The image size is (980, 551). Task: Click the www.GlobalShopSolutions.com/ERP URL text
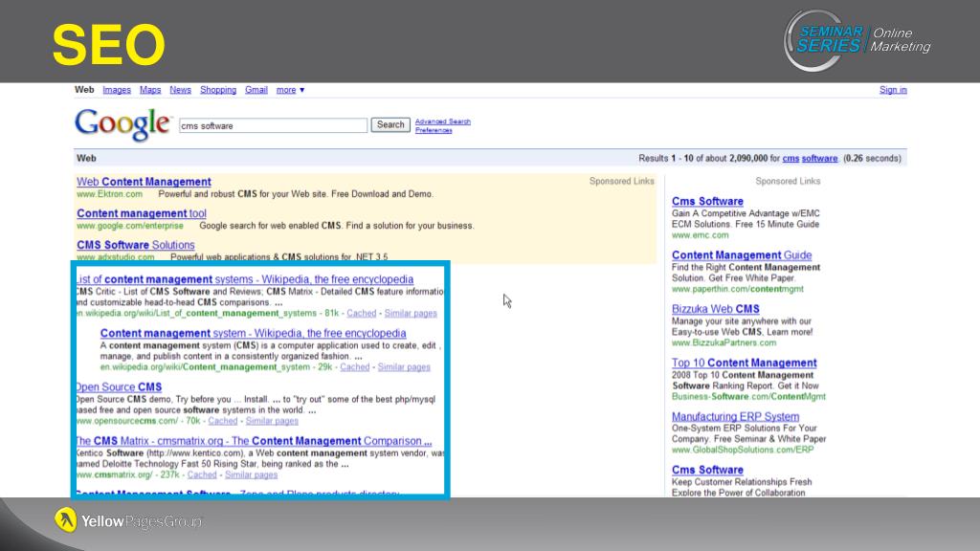743,450
